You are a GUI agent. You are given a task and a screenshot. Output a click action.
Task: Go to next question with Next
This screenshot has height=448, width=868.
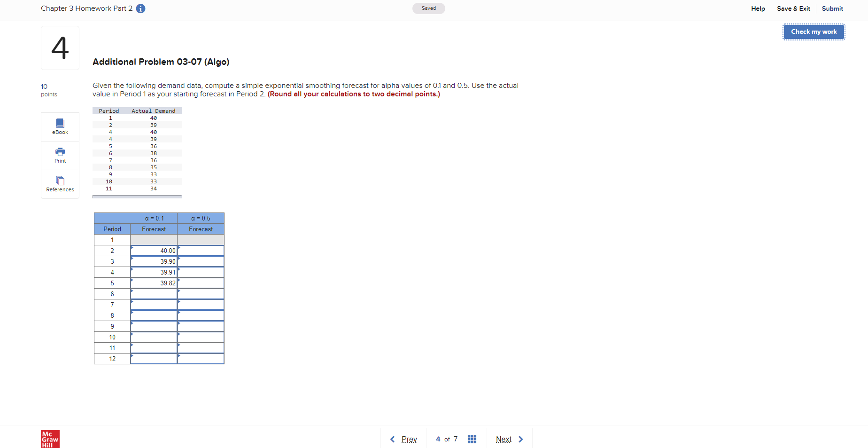click(509, 439)
